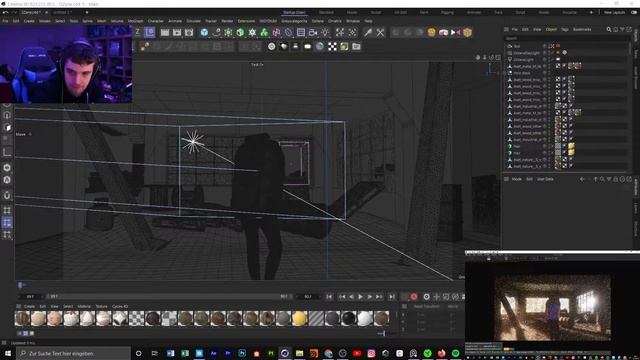The height and width of the screenshot is (360, 640).
Task: Select the Spline pen icon in toolbar
Action: [x=216, y=32]
